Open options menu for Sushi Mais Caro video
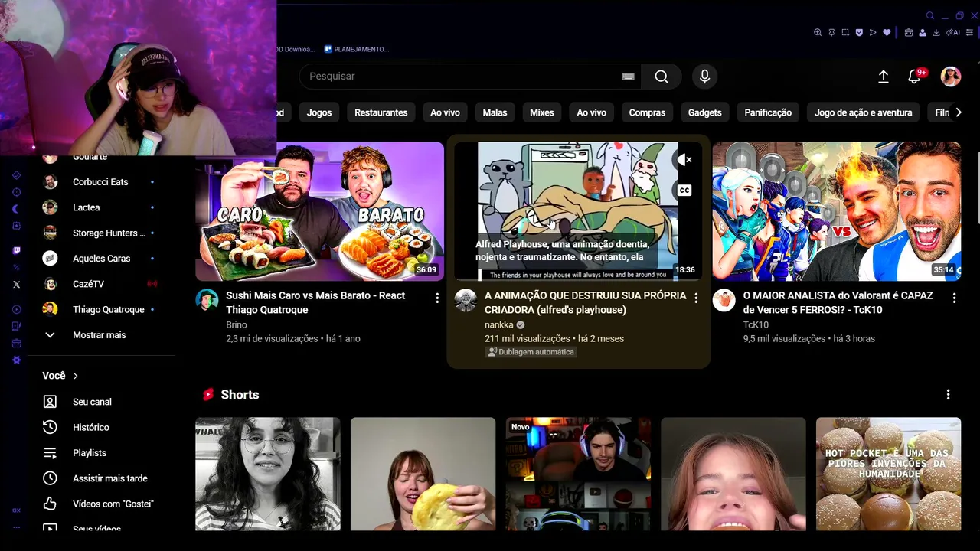980x551 pixels. (x=437, y=298)
